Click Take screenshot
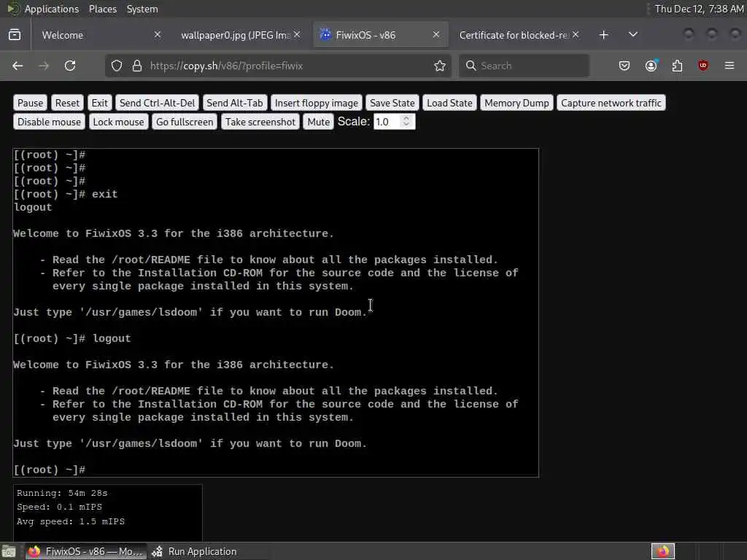The width and height of the screenshot is (747, 560). tap(260, 122)
